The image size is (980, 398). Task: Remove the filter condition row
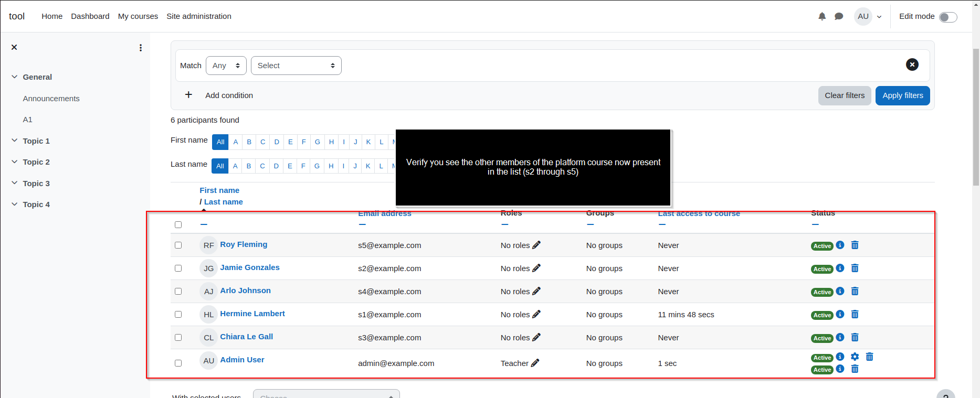coord(912,64)
